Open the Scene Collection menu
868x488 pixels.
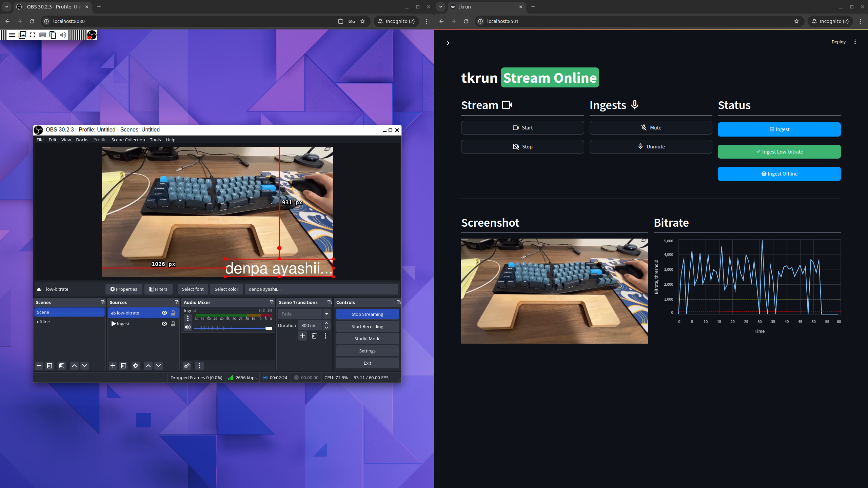pos(128,140)
